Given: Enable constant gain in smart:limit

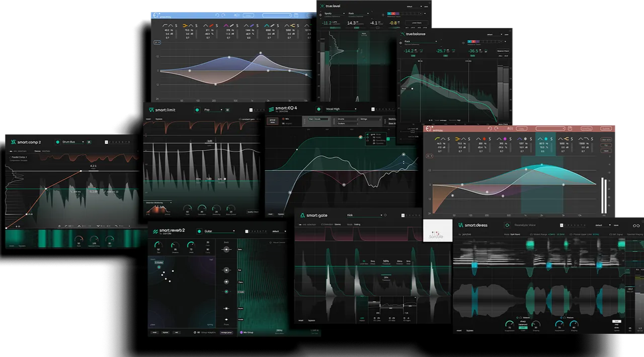Looking at the screenshot, I should (x=248, y=119).
